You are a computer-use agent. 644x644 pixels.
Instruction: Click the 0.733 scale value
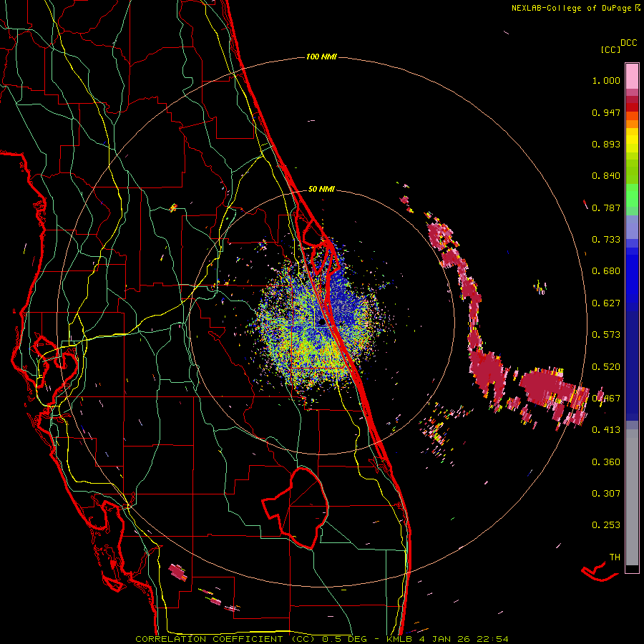coord(606,240)
